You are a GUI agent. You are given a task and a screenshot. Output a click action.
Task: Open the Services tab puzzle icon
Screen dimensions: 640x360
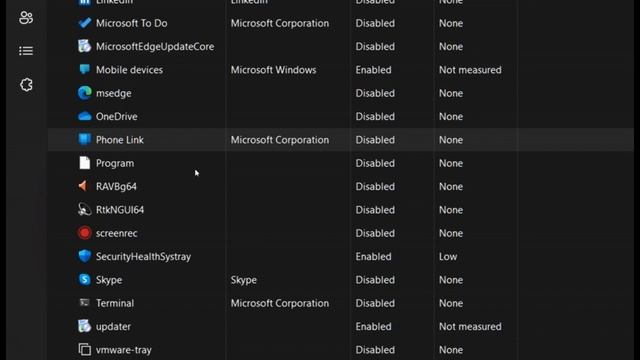click(26, 85)
